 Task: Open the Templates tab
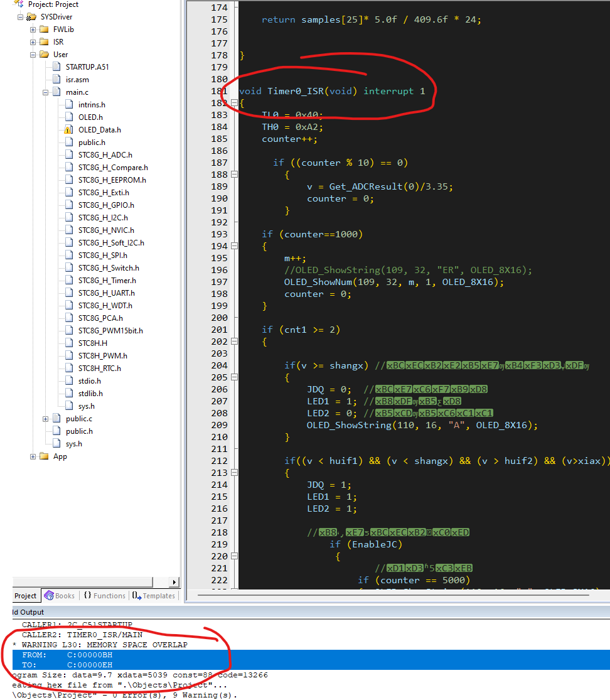coord(153,596)
